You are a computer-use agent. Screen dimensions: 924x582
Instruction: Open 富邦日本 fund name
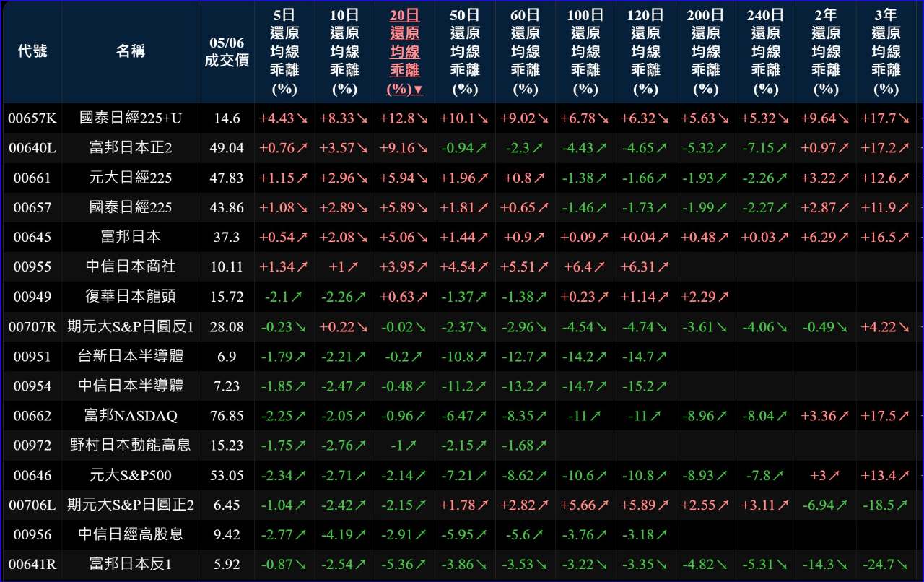[130, 237]
